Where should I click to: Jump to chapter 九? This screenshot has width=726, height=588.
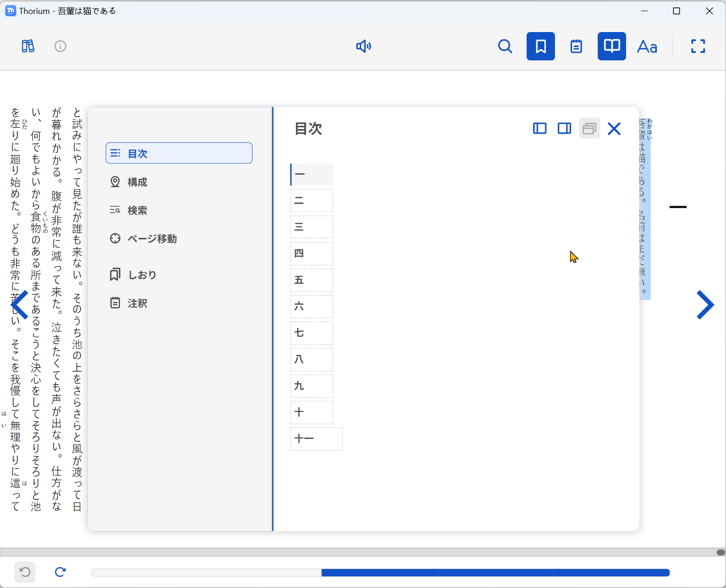click(x=312, y=386)
